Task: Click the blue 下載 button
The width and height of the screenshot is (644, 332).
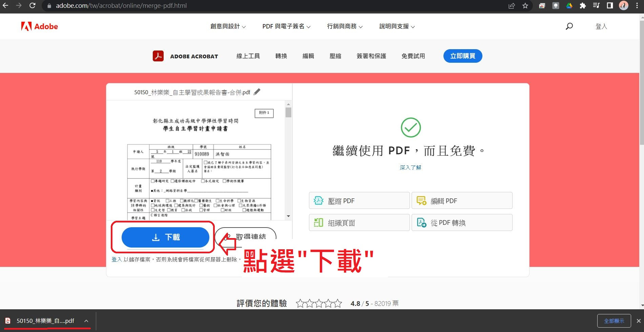Action: [x=165, y=237]
